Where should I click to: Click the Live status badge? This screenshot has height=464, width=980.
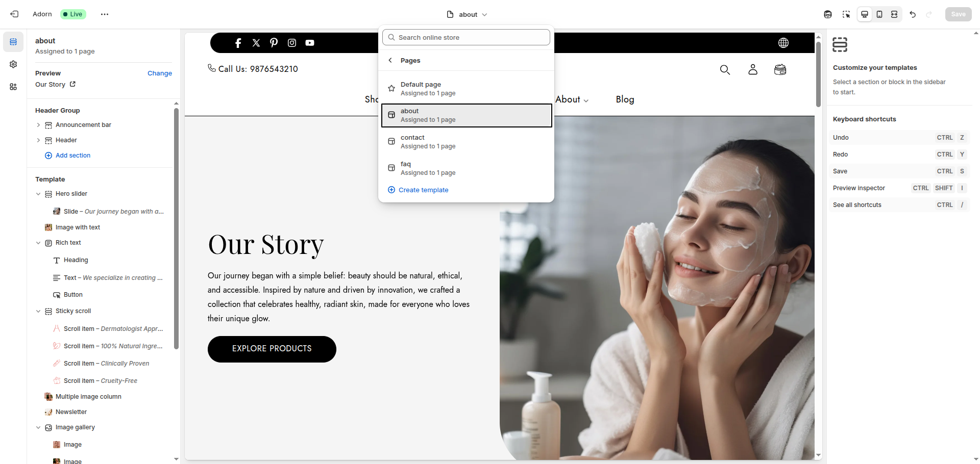point(73,14)
